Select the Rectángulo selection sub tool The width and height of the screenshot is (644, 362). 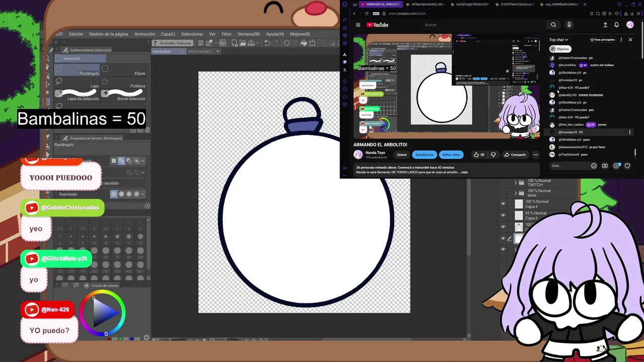[77, 70]
